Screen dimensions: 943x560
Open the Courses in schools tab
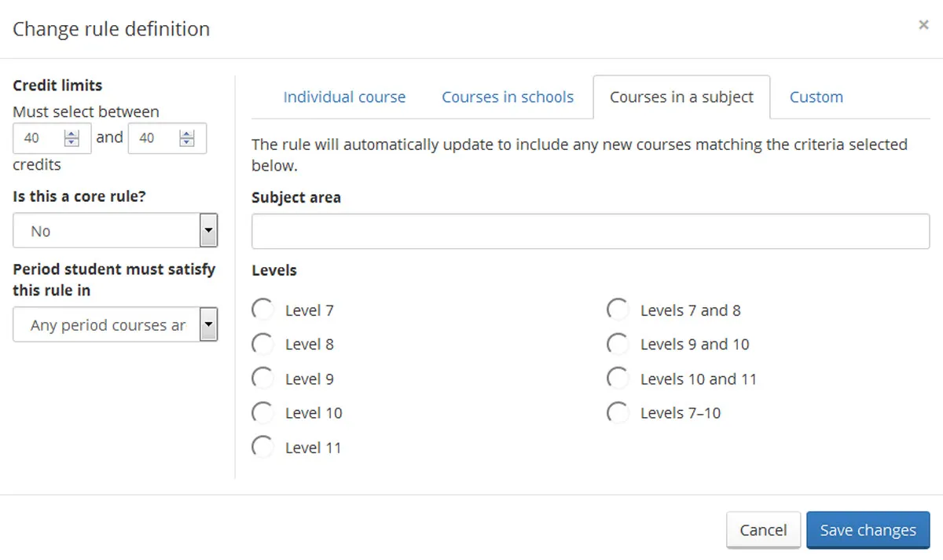pos(508,97)
